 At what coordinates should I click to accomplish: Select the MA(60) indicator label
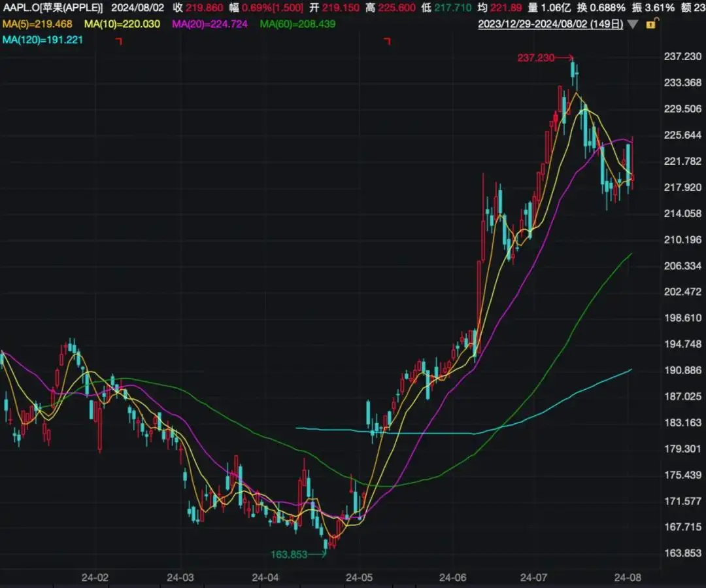297,24
